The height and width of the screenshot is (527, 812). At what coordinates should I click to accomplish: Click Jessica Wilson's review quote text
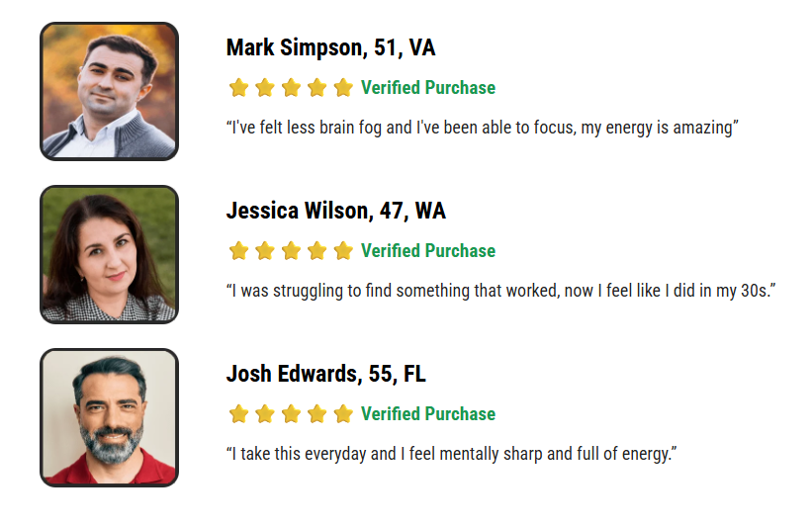pos(500,291)
